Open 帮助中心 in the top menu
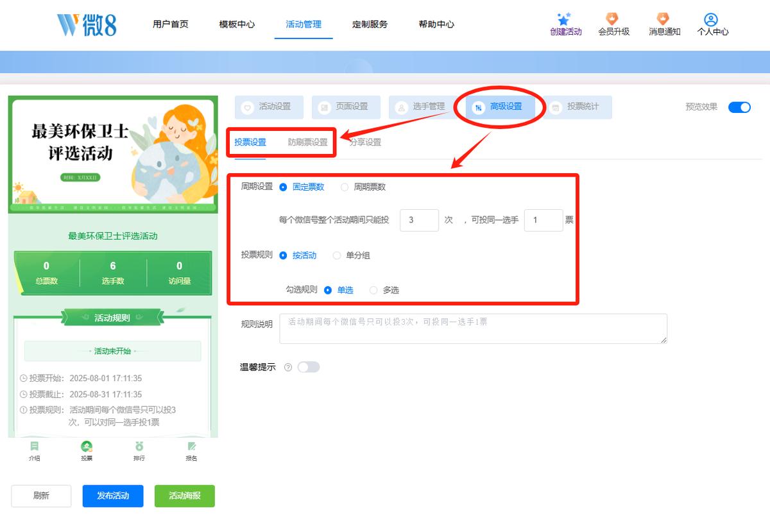Viewport: 770px width, 532px height. tap(436, 24)
